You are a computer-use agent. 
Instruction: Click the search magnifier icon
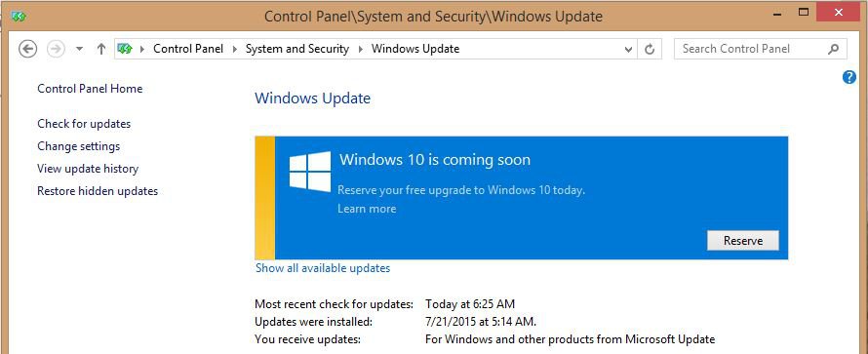tap(833, 49)
